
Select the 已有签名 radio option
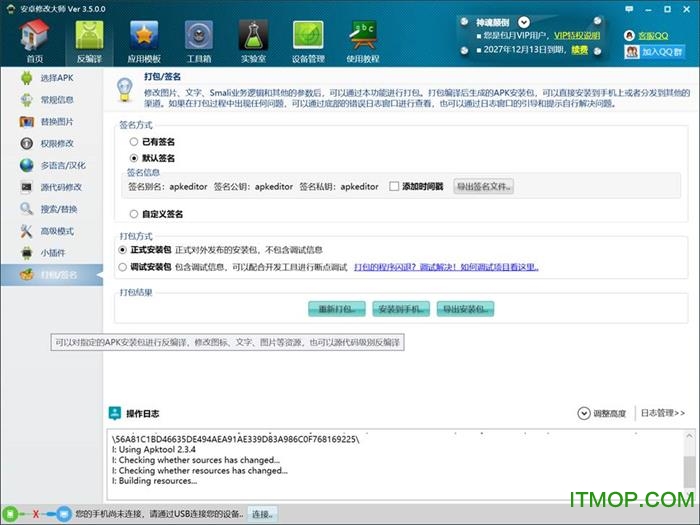click(134, 142)
